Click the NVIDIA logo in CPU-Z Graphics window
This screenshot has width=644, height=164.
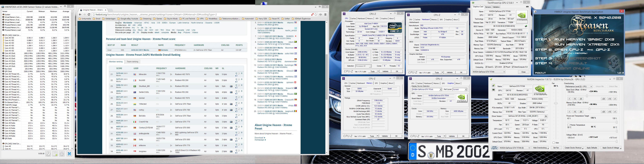[462, 99]
